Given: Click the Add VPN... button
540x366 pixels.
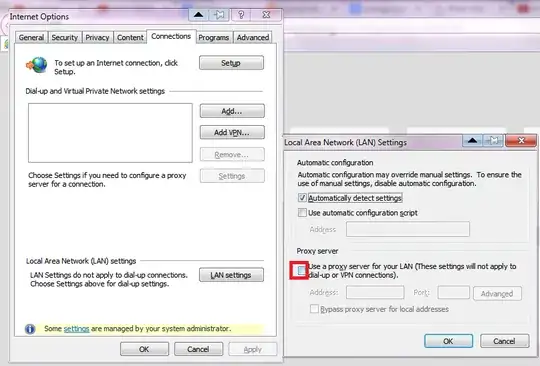Looking at the screenshot, I should click(232, 133).
